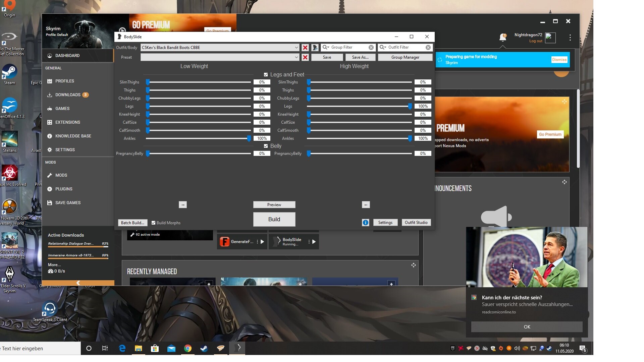Open Save Games in Vortex sidebar
The height and width of the screenshot is (362, 644).
pos(78,203)
